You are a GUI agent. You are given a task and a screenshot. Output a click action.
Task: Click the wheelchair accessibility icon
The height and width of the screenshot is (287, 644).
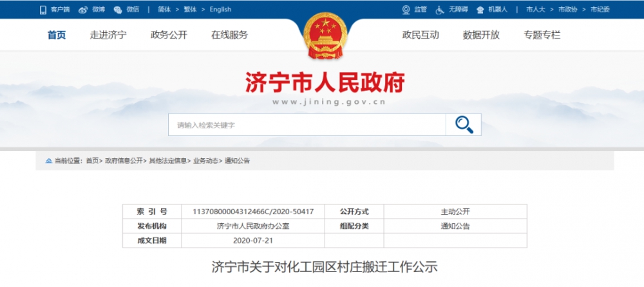tap(440, 10)
